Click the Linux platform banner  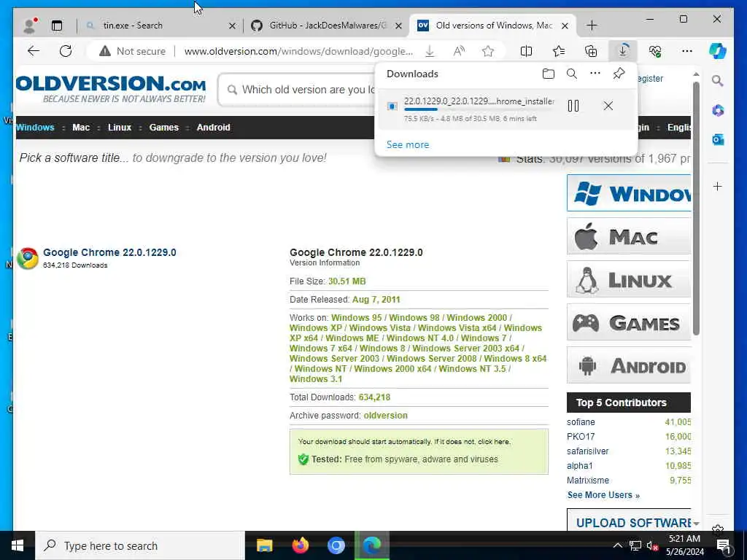coord(629,279)
